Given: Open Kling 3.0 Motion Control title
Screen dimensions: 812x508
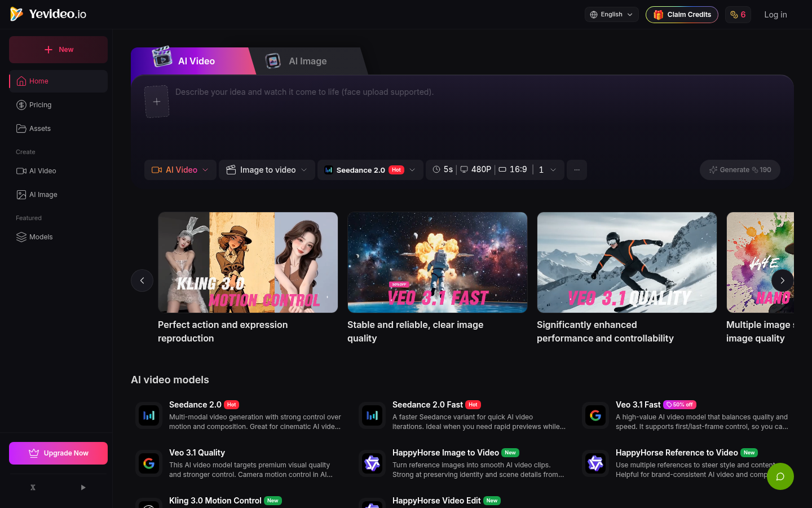Looking at the screenshot, I should coord(215,501).
